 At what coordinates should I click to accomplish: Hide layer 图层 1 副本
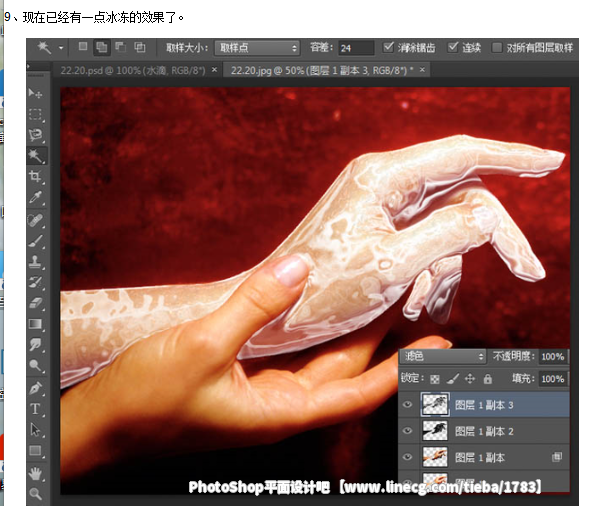click(407, 457)
